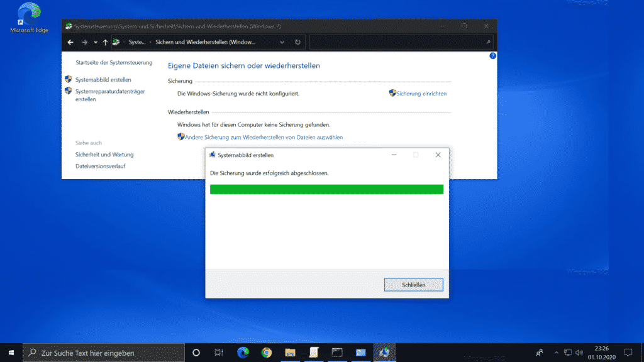Close the Systemabbild erstellen dialog
Screen dimensions: 644x362
tap(438, 155)
